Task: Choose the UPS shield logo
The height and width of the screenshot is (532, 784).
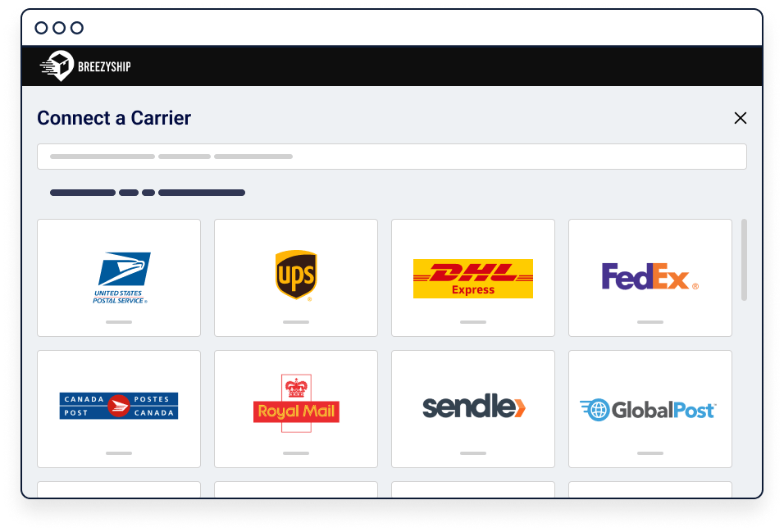Action: pyautogui.click(x=296, y=275)
